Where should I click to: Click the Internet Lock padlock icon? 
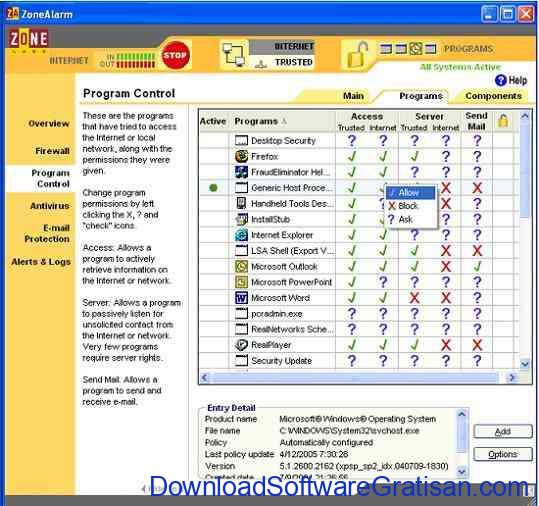pos(358,55)
